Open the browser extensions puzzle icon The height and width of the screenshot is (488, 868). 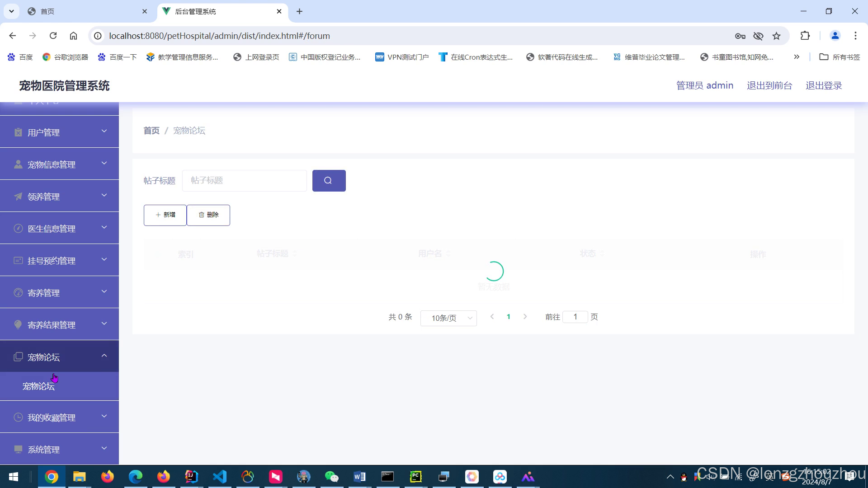[x=805, y=36]
